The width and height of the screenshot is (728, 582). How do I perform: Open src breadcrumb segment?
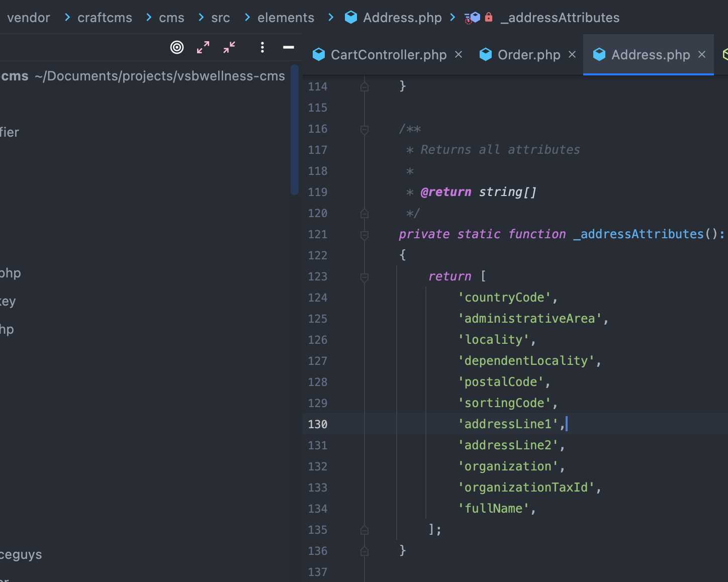pyautogui.click(x=220, y=18)
